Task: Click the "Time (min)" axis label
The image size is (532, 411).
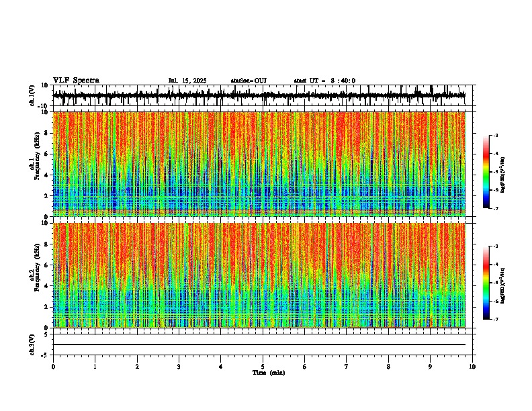Action: click(x=269, y=373)
